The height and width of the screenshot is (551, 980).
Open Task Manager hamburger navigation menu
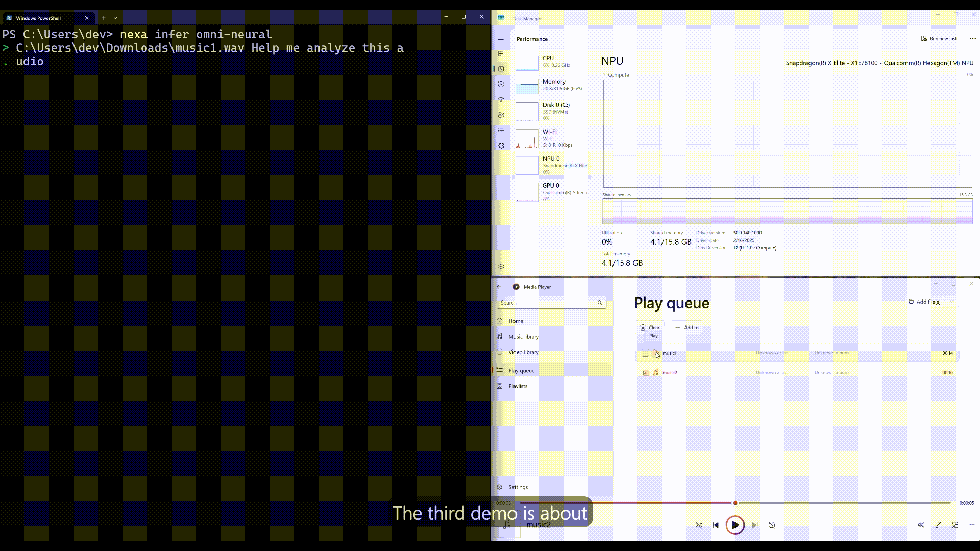[x=501, y=38]
